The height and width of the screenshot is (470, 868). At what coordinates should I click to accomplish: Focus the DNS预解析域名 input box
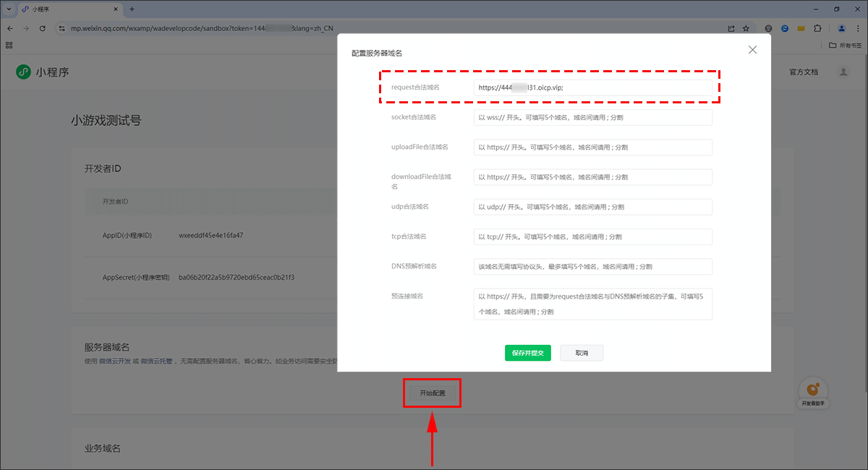[593, 266]
